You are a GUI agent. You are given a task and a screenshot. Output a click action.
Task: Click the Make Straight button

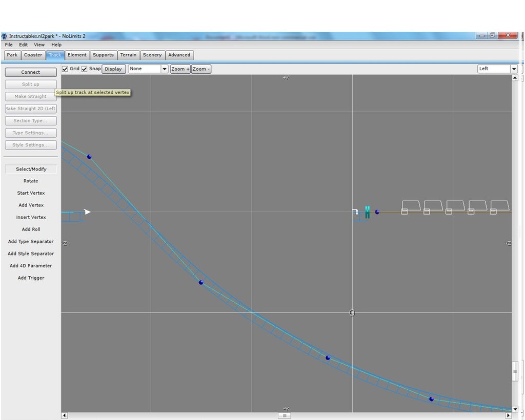(31, 96)
